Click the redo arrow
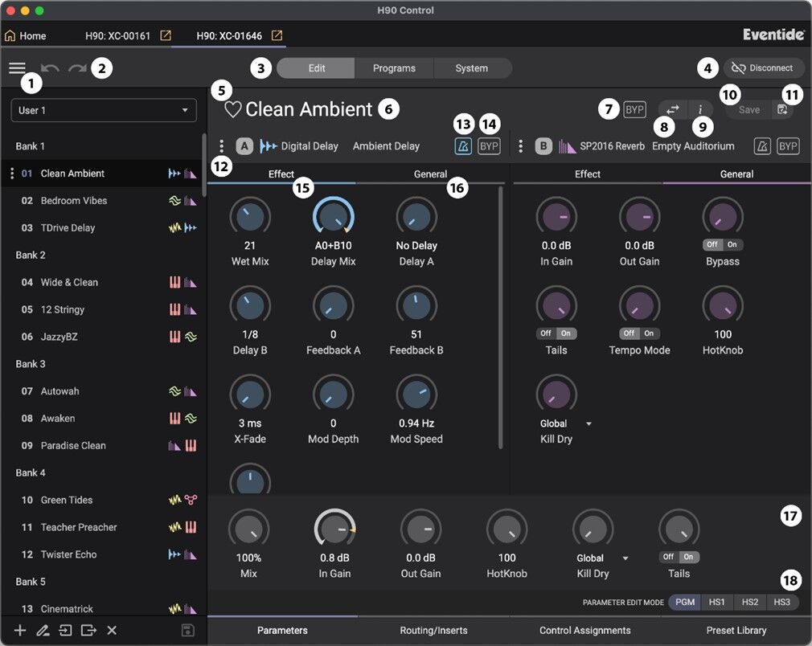 tap(77, 68)
